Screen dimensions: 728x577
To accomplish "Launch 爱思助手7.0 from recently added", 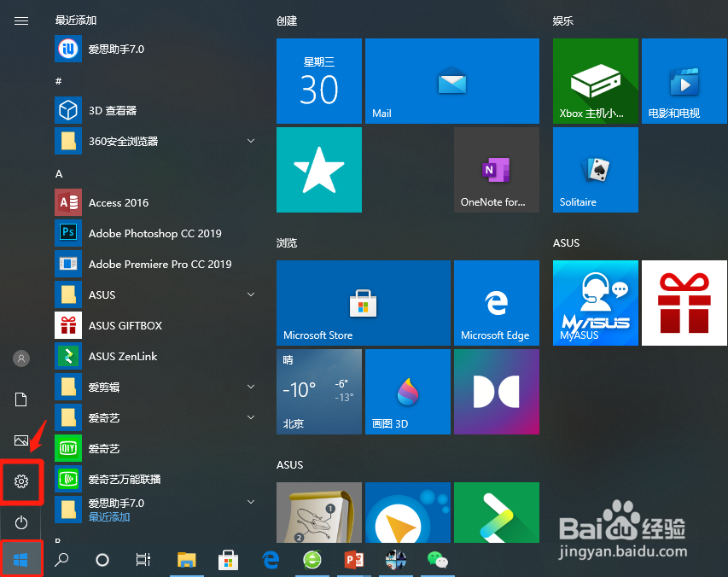I will 155,49.
